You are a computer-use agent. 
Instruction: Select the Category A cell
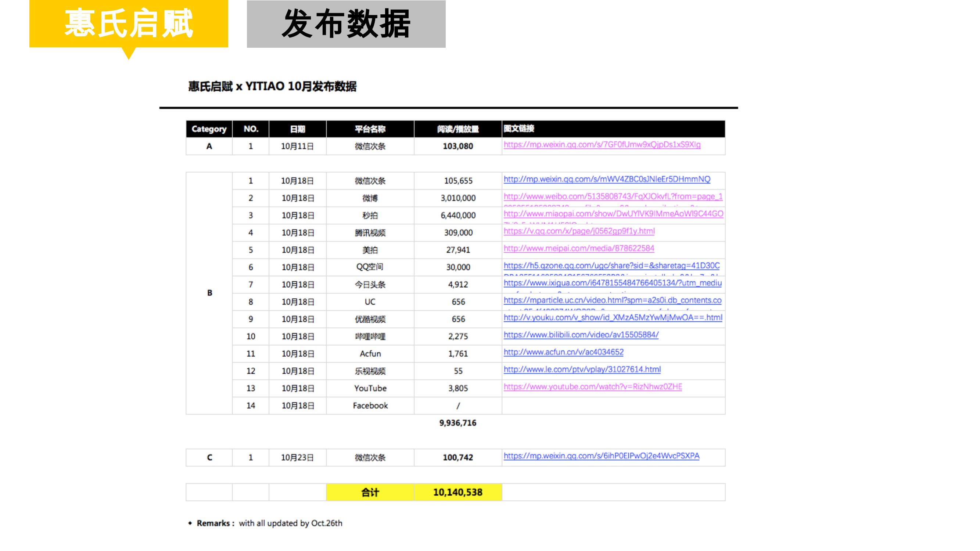tap(209, 146)
